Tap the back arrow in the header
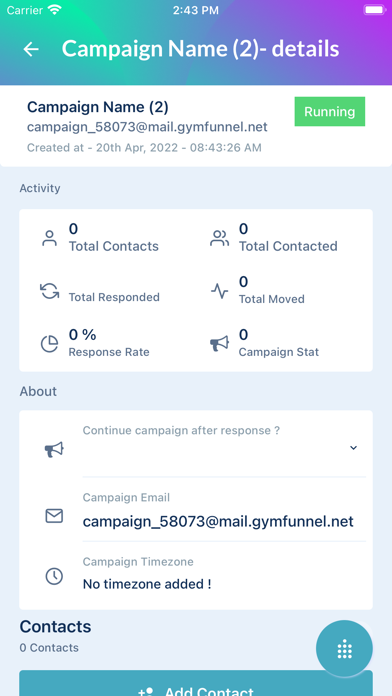Viewport: 392px width, 696px height. (x=31, y=49)
